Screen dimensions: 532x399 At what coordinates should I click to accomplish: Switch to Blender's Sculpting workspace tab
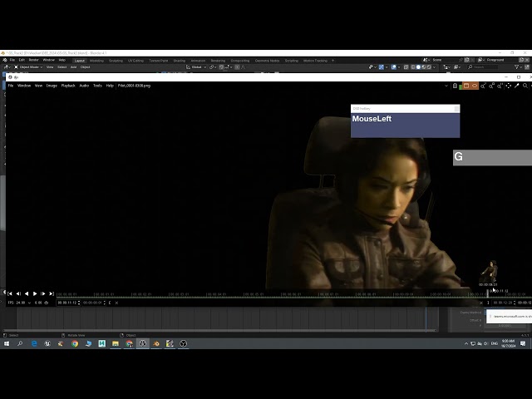tap(116, 61)
